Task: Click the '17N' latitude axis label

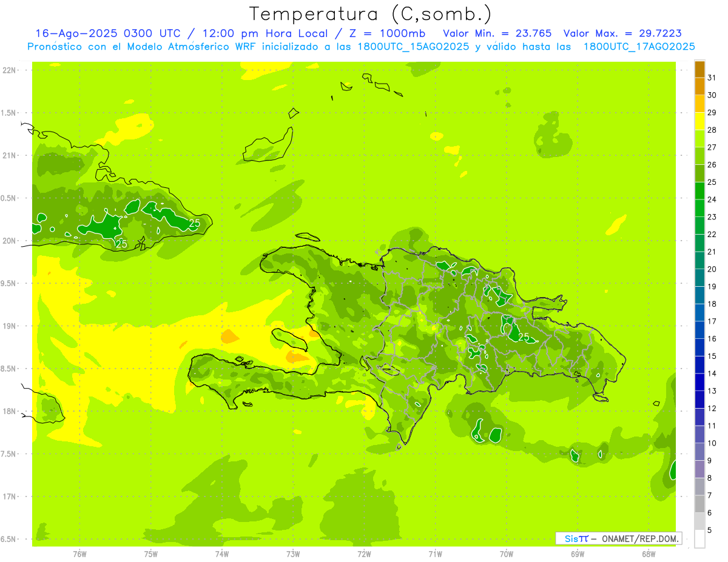Action: 10,497
